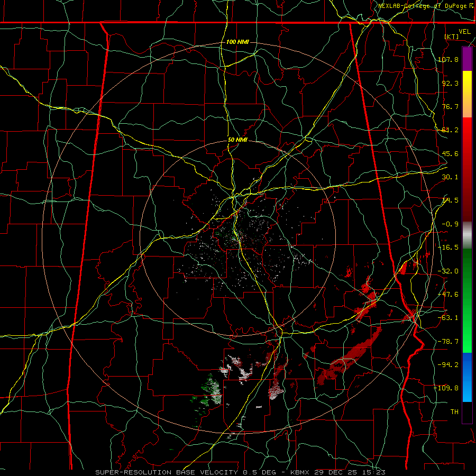Screen dimensions: 476x476
Task: Click the 92.3 scale value
Action: (450, 83)
